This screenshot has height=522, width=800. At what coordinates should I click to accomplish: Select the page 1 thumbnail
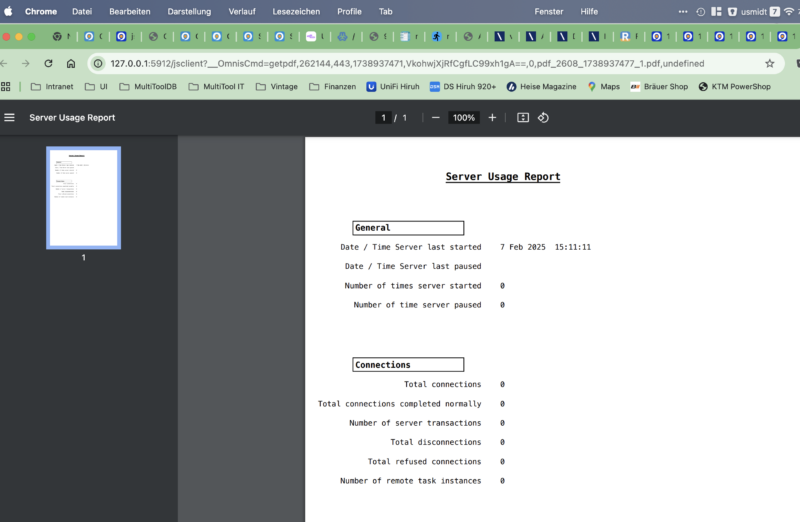[84, 197]
